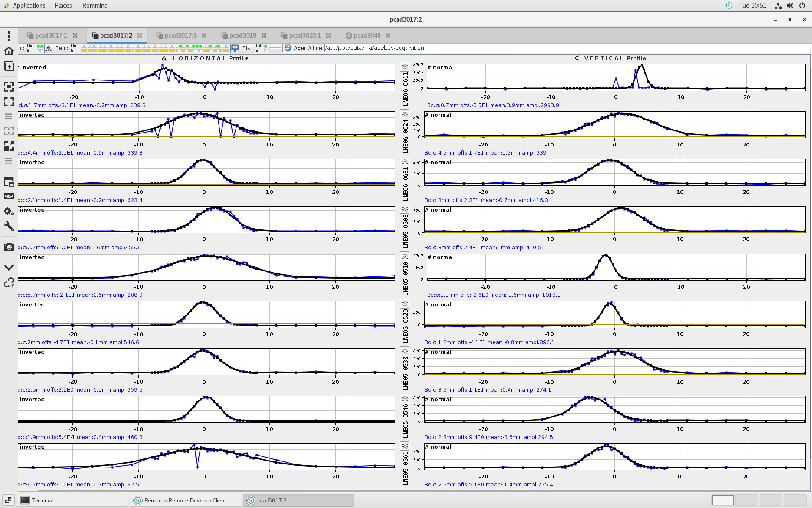Viewport: 812px width, 508px height.
Task: Click the Btv slider field
Action: point(275,48)
